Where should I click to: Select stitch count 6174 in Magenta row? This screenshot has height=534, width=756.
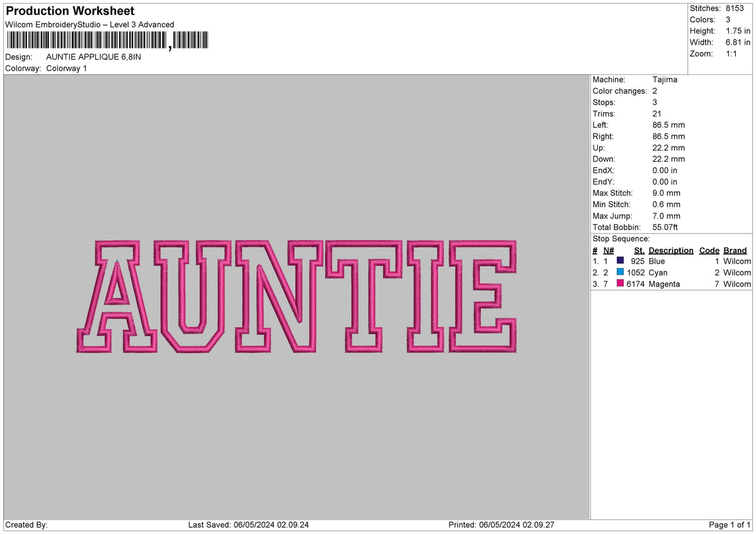[636, 284]
